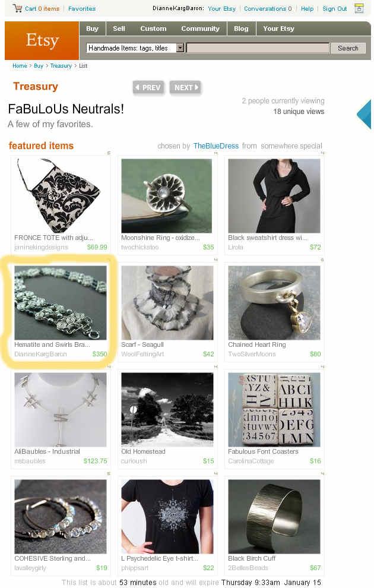Open the Black Birch Cuff thumbnail
The width and height of the screenshot is (374, 588).
pos(274,516)
